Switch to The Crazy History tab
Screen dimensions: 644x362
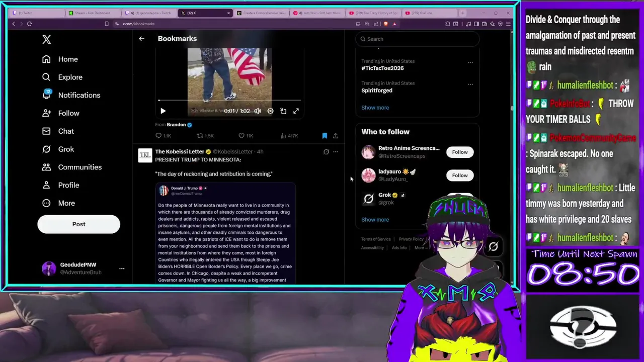[373, 13]
